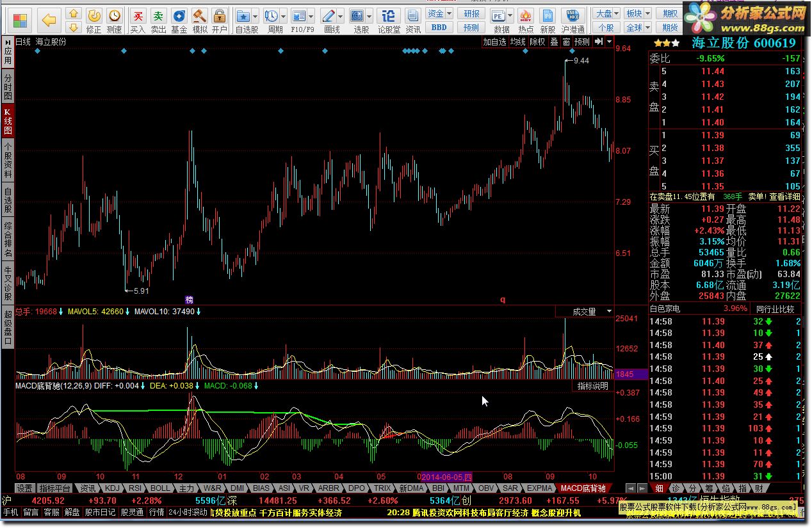This screenshot has width=812, height=528.
Task: Toggle the 应用 sidebar expander
Action: (8, 51)
